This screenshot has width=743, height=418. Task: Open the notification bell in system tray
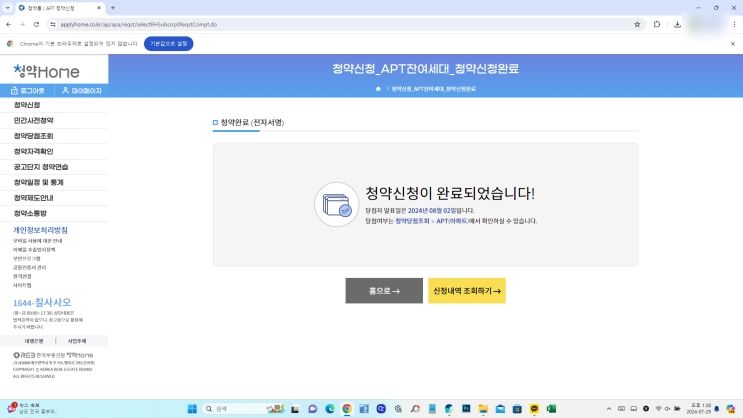(716, 409)
